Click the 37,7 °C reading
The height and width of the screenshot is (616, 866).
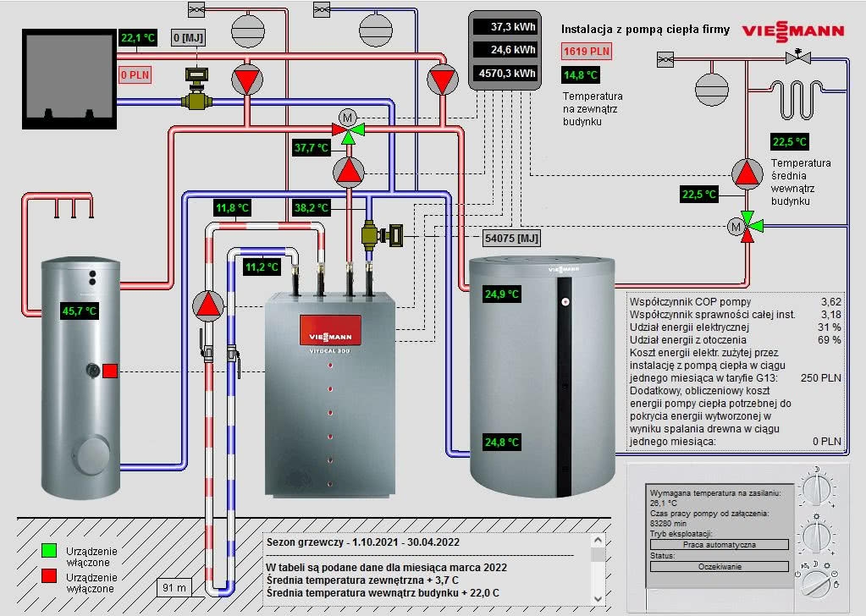point(312,148)
